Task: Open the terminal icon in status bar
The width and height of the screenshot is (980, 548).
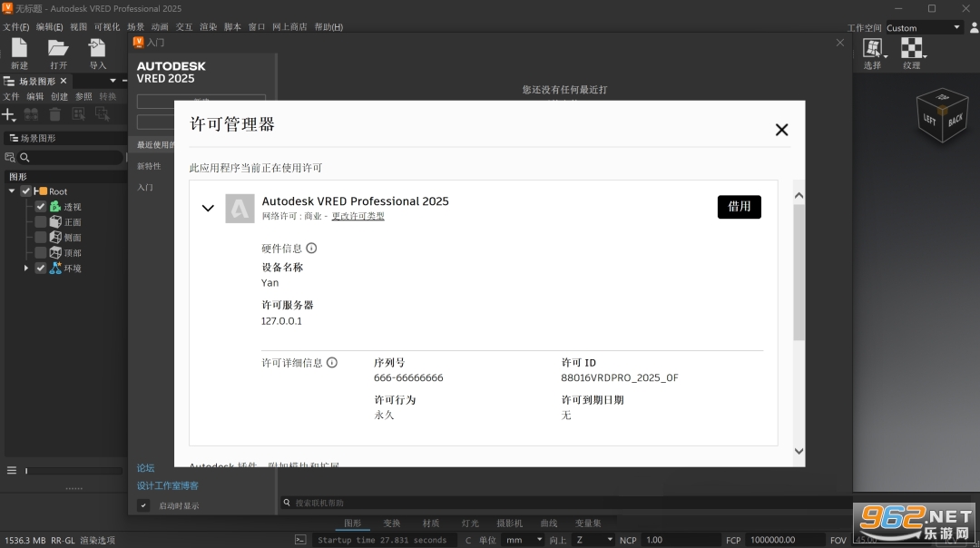Action: (300, 540)
